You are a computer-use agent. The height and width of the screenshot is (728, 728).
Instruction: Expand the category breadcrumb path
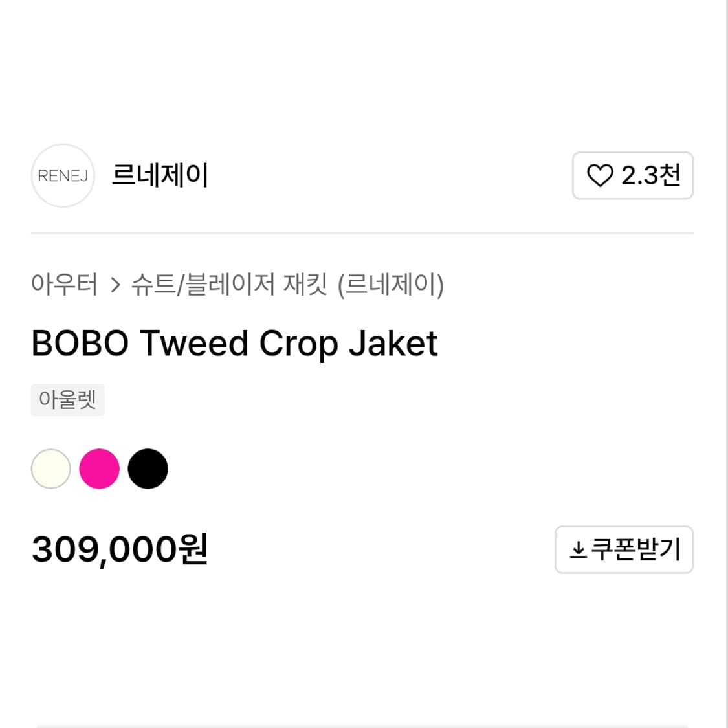[239, 283]
